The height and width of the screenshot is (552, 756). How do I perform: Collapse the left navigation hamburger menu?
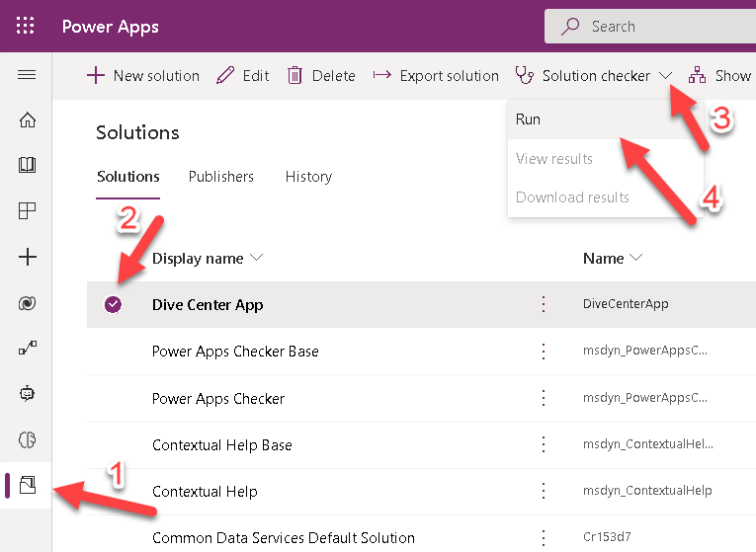[x=27, y=75]
